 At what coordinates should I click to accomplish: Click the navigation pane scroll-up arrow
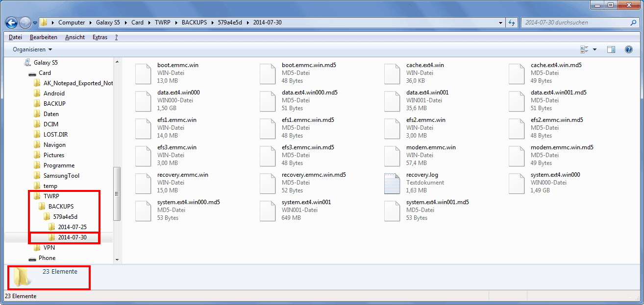pyautogui.click(x=117, y=62)
